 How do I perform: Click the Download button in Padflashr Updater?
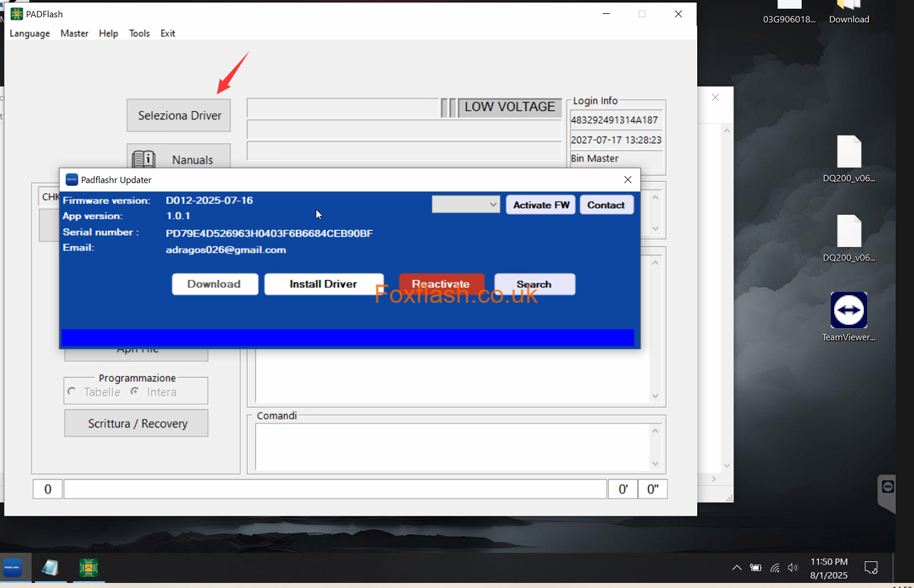(215, 284)
